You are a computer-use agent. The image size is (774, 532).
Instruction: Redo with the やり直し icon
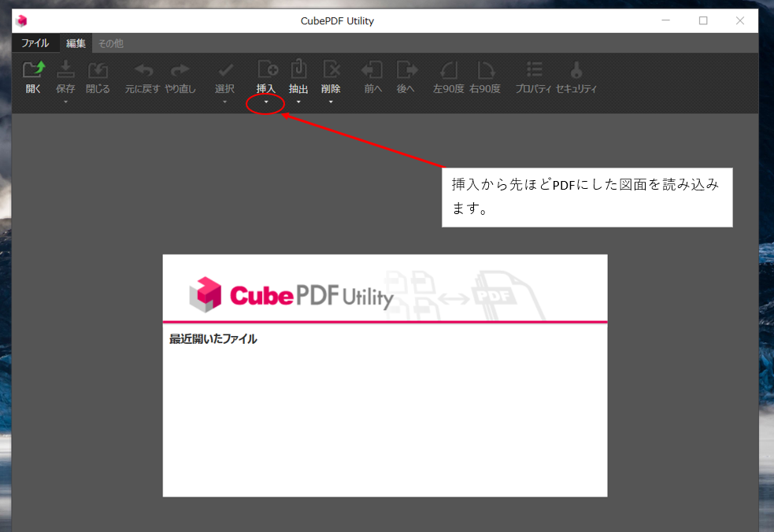point(180,70)
